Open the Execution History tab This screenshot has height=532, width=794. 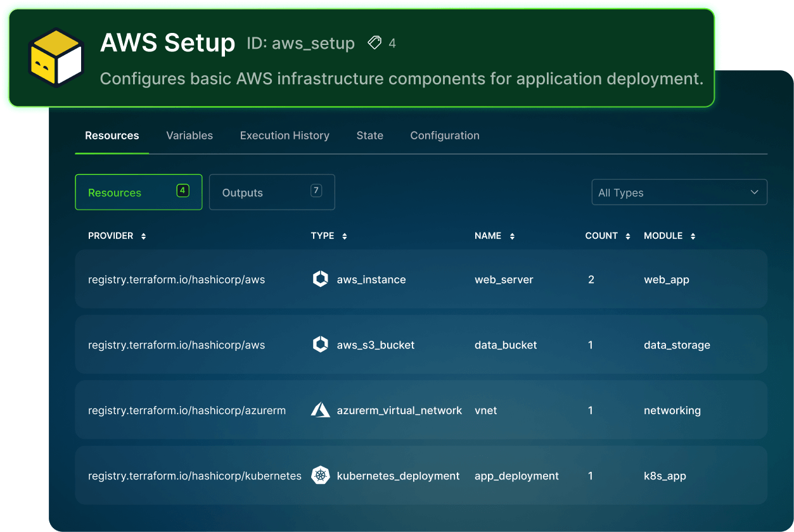pyautogui.click(x=285, y=136)
